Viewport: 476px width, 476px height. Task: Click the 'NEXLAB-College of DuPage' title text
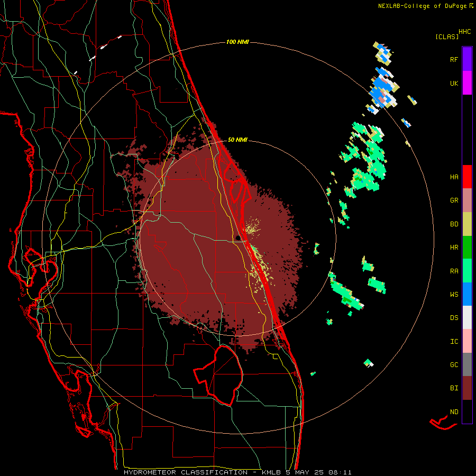pyautogui.click(x=422, y=6)
